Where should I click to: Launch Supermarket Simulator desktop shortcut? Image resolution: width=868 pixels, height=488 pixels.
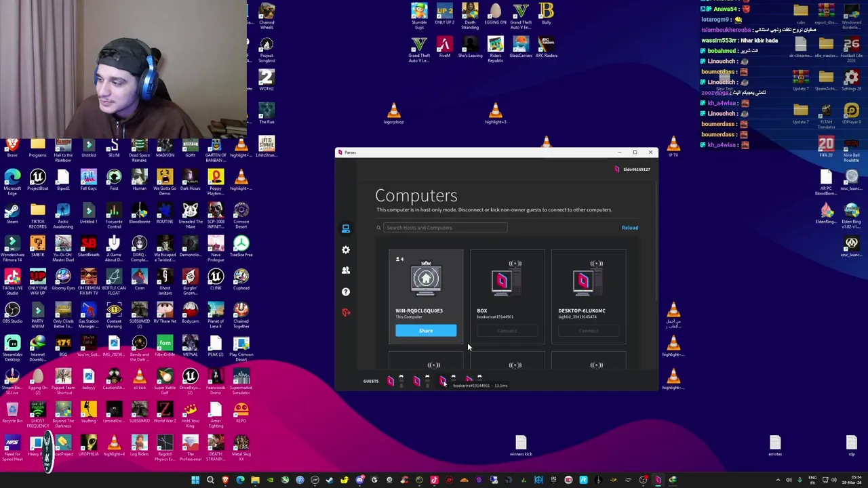click(241, 380)
